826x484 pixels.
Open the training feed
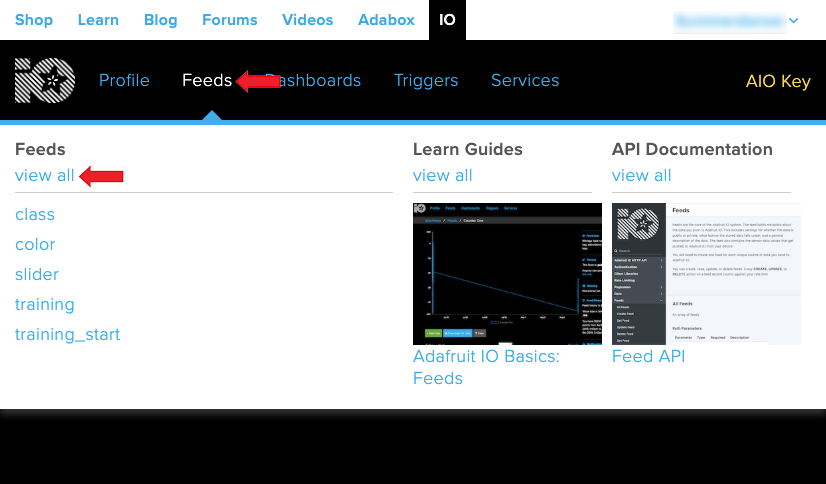(x=45, y=305)
